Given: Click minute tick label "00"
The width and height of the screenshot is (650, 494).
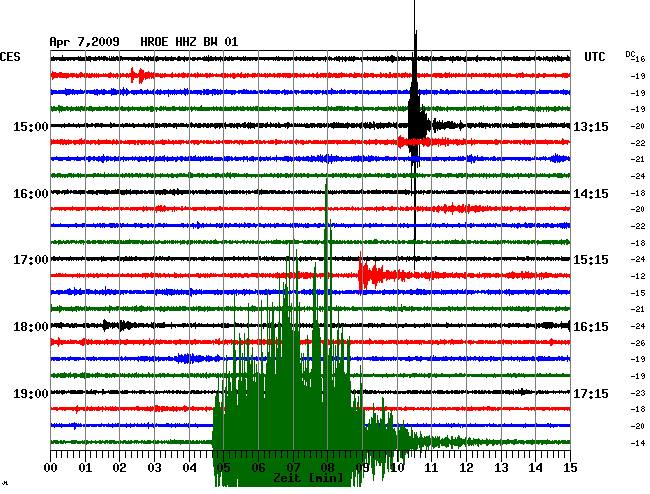Looking at the screenshot, I should coord(51,468).
